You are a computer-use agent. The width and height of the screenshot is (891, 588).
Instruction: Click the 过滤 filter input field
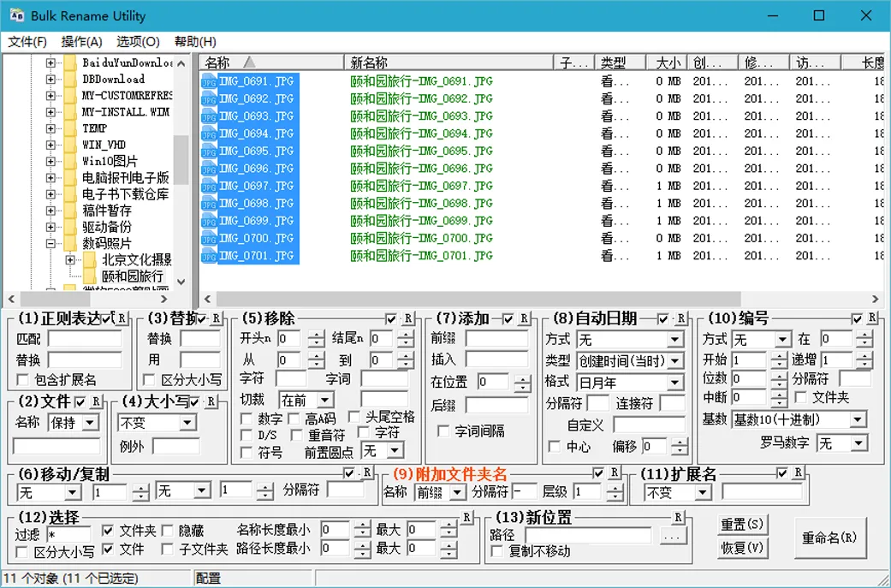(x=68, y=535)
